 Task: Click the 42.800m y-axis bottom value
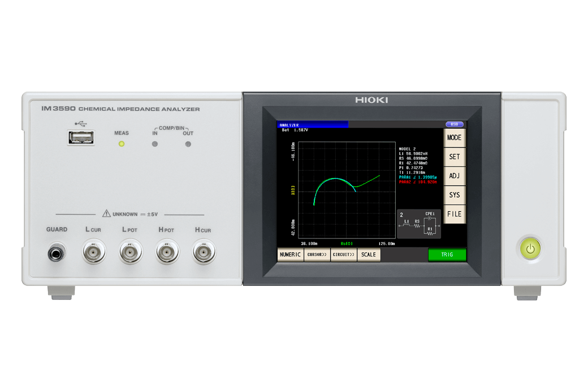pyautogui.click(x=293, y=228)
